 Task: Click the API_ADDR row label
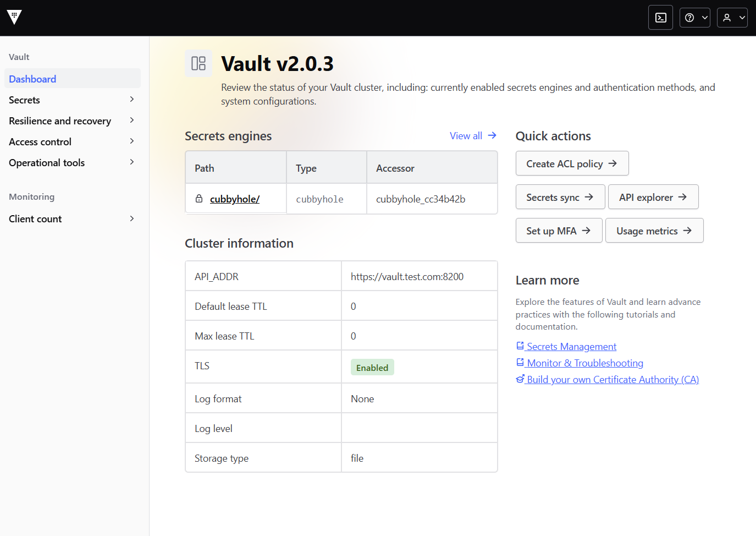(217, 277)
